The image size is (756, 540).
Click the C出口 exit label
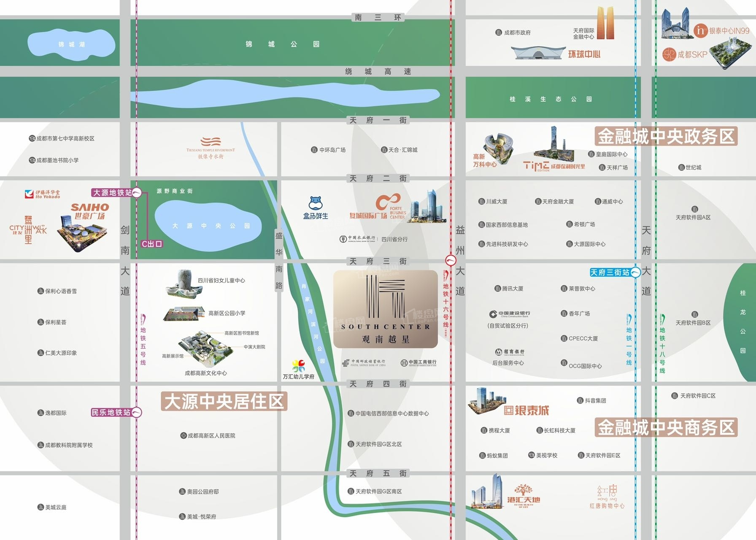coord(152,244)
